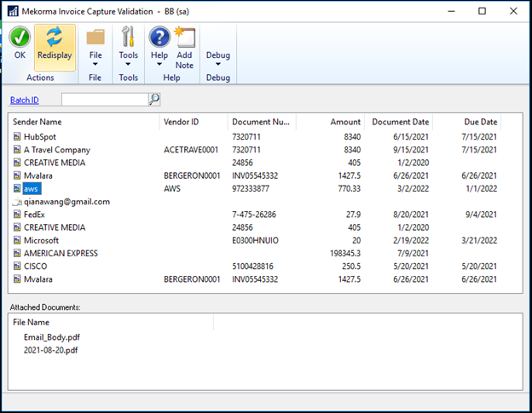Click the Tools dropdown arrow
The height and width of the screenshot is (413, 532).
coord(128,64)
